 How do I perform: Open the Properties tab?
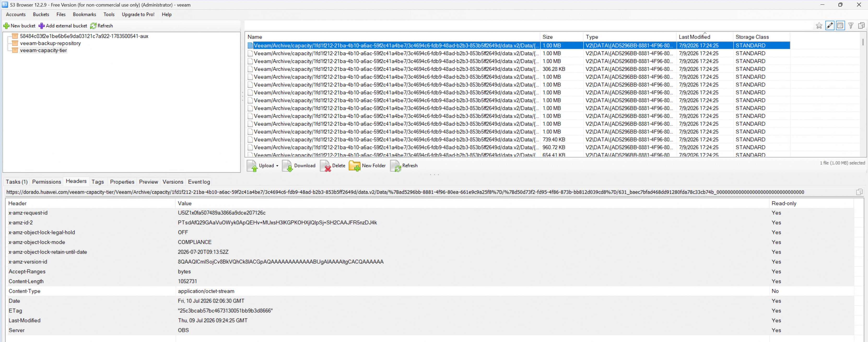[122, 182]
